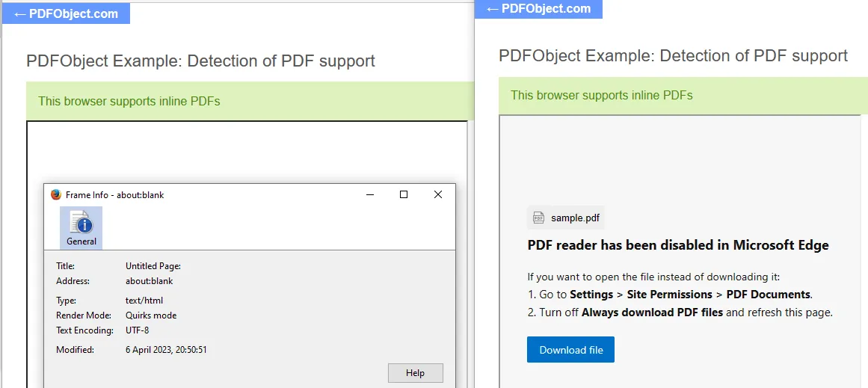Screen dimensions: 868x388
Task: Click 'Settings > Site Permissions > PDF Documents' text
Action: tap(690, 295)
